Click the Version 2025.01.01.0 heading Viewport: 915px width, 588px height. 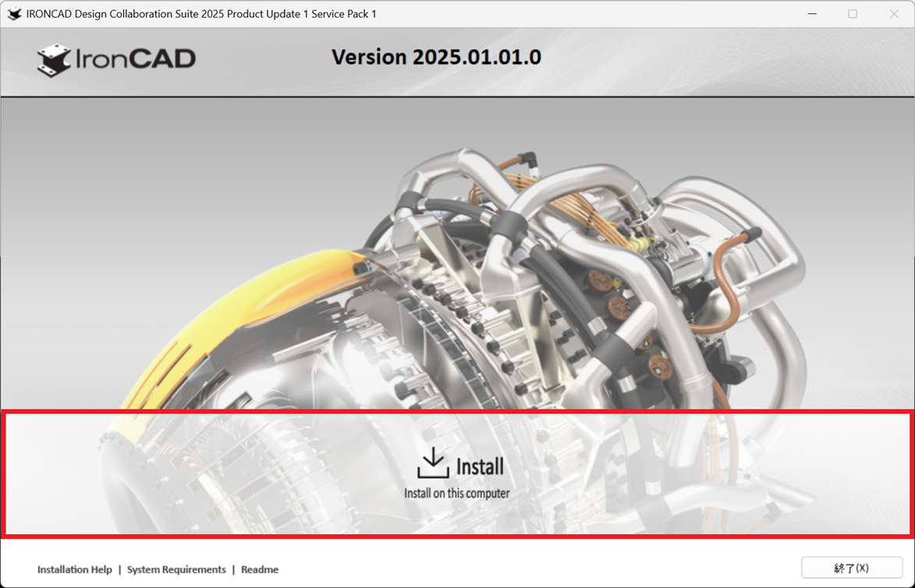point(436,57)
